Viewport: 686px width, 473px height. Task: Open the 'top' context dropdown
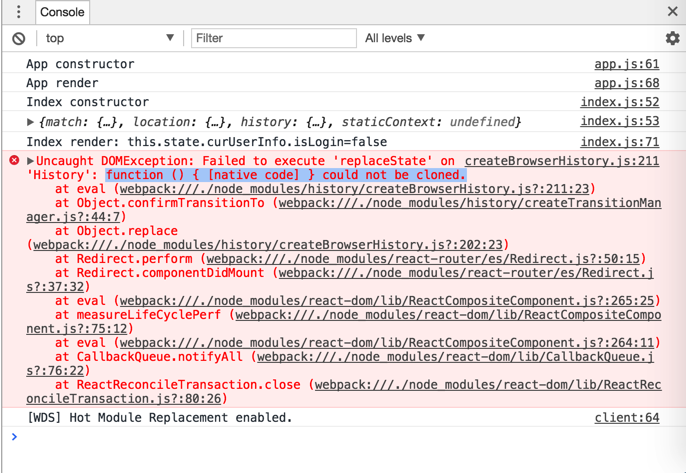tap(108, 38)
